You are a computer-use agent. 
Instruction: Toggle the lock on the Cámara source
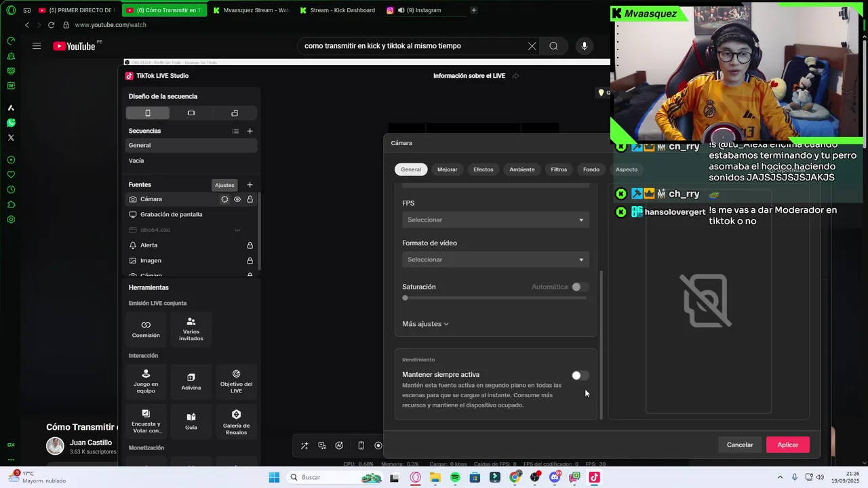tap(250, 199)
